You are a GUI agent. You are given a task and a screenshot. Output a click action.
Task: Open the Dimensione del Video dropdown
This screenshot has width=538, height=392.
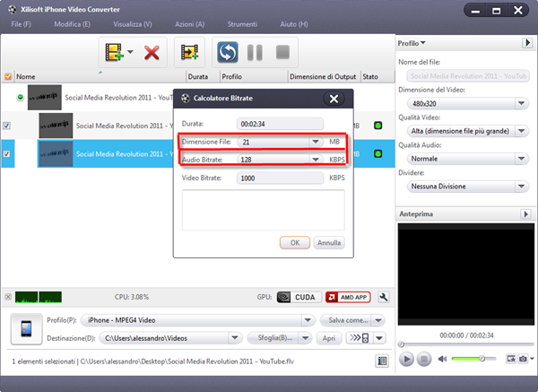(x=521, y=101)
